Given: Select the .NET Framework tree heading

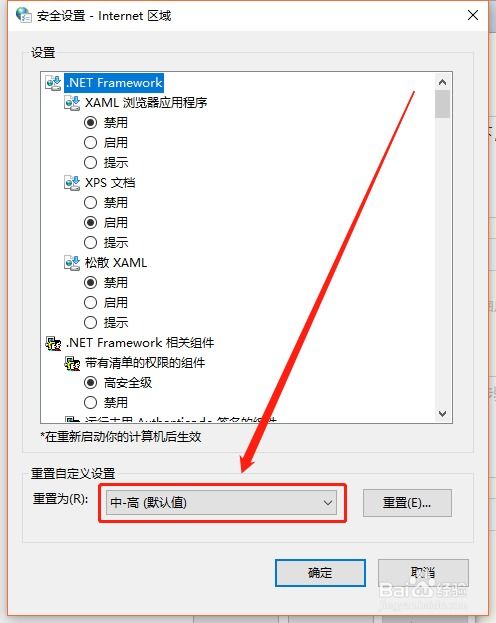Looking at the screenshot, I should coord(114,83).
